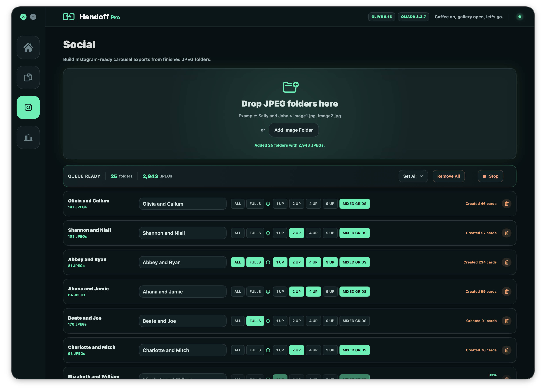Toggle 2 UP for Shannon and Niall

pyautogui.click(x=296, y=233)
